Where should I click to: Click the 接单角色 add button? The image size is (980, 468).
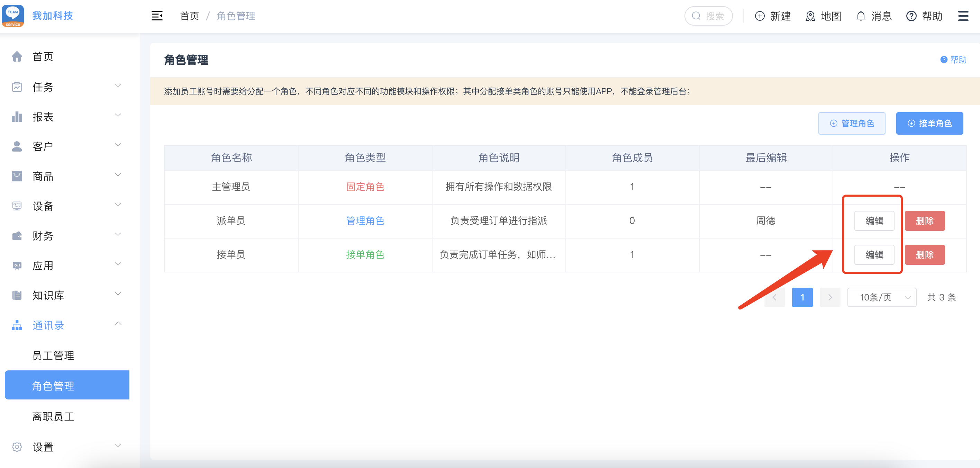[929, 123]
